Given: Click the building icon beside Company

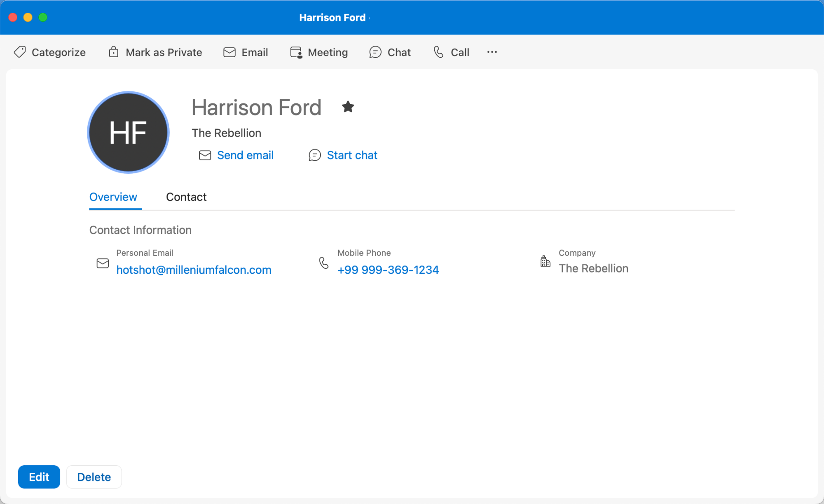Looking at the screenshot, I should (x=545, y=261).
